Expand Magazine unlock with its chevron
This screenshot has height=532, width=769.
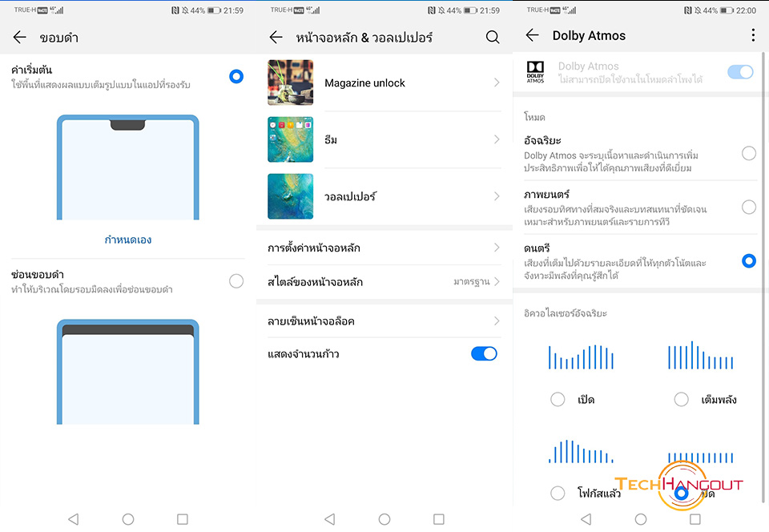click(x=497, y=83)
